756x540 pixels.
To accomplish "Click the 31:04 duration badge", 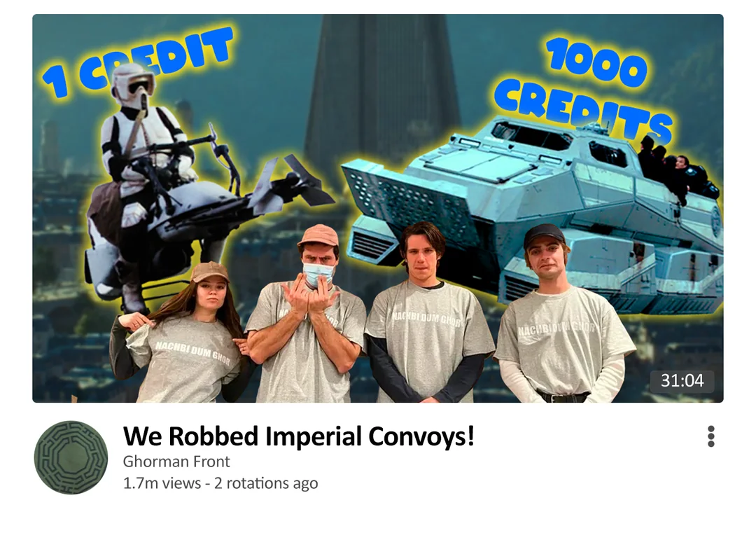I will [682, 381].
